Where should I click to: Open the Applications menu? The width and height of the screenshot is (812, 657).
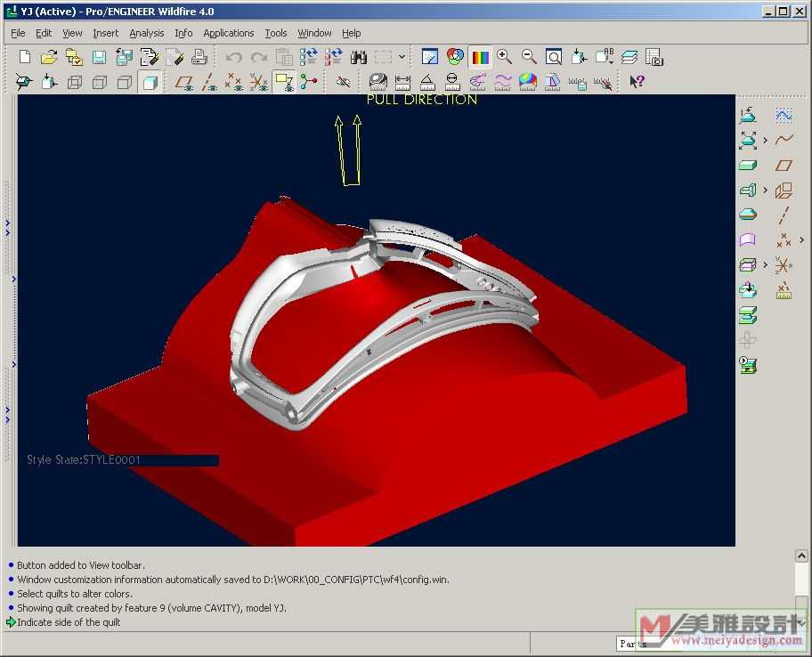(x=228, y=33)
